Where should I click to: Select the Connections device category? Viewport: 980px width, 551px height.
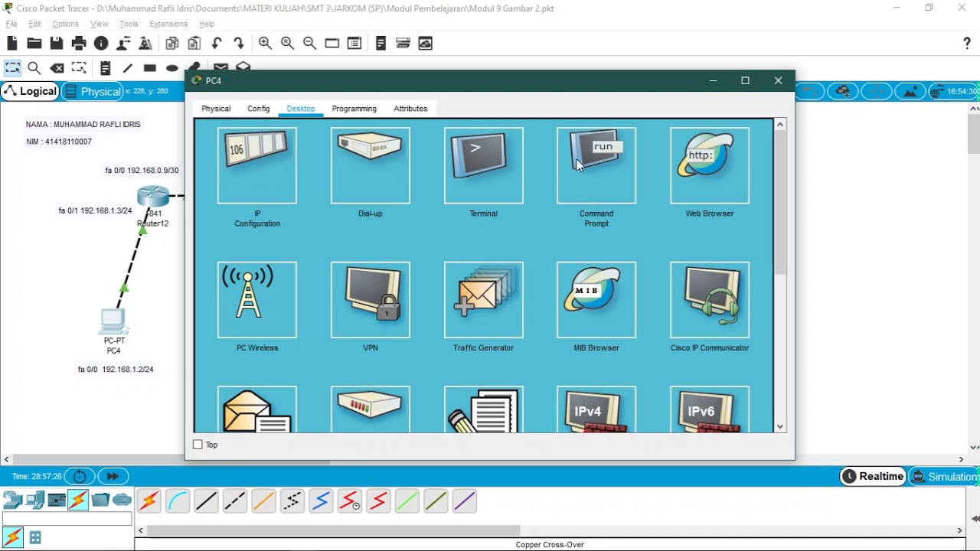pos(78,500)
